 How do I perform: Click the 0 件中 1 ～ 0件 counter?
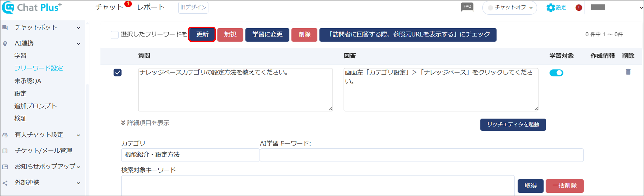(x=604, y=34)
